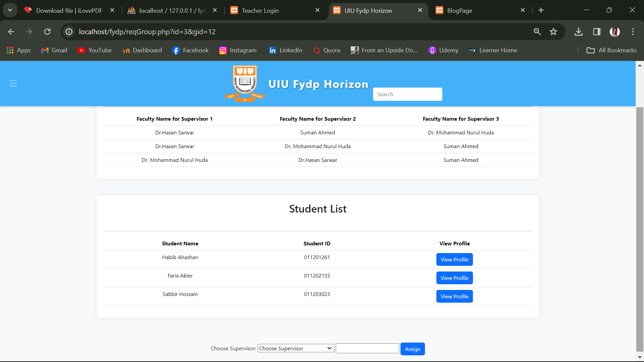Viewport: 644px width, 362px height.
Task: Open the Gmail bookmark
Action: (x=54, y=50)
